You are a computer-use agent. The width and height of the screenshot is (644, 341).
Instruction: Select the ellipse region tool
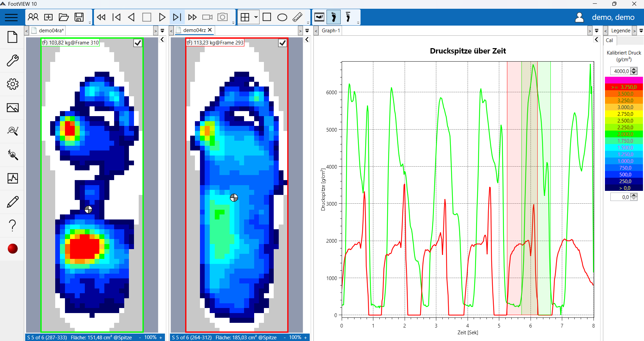282,17
